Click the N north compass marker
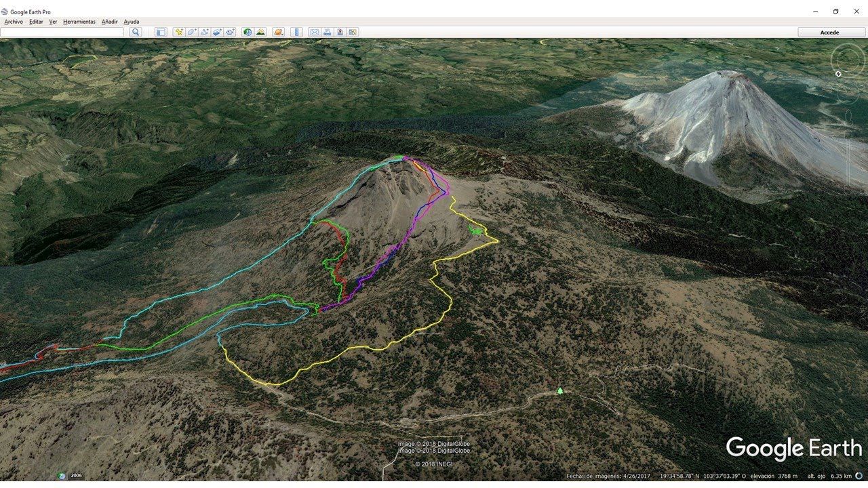 pos(838,73)
